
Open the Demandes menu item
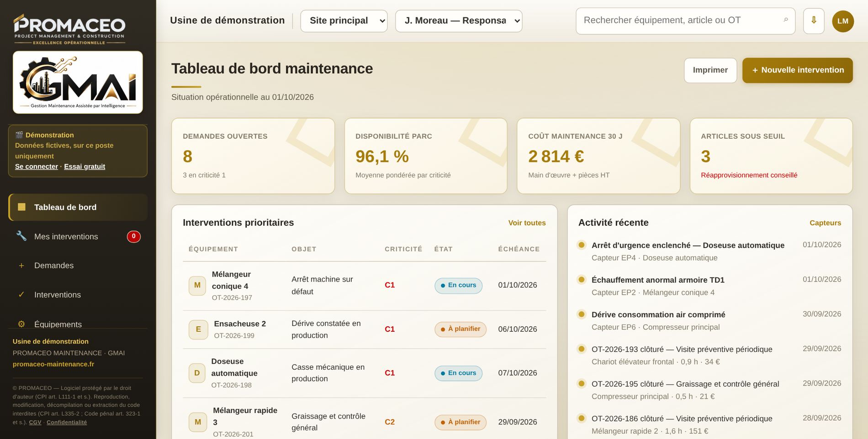(x=78, y=266)
